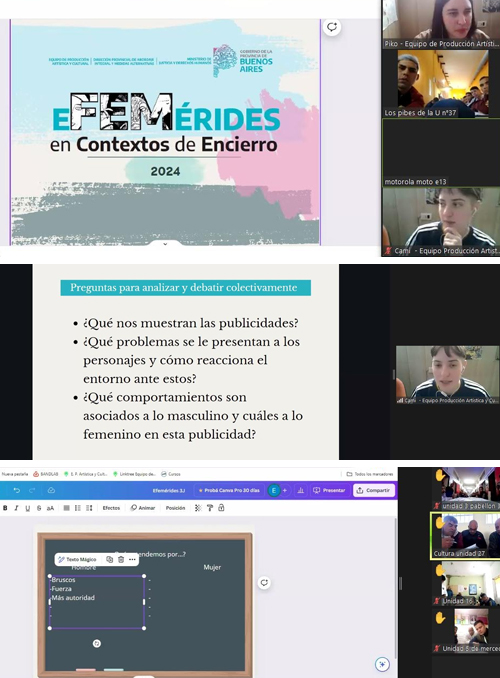This screenshot has height=678, width=500.
Task: Open the Posición panel
Action: pos(175,508)
